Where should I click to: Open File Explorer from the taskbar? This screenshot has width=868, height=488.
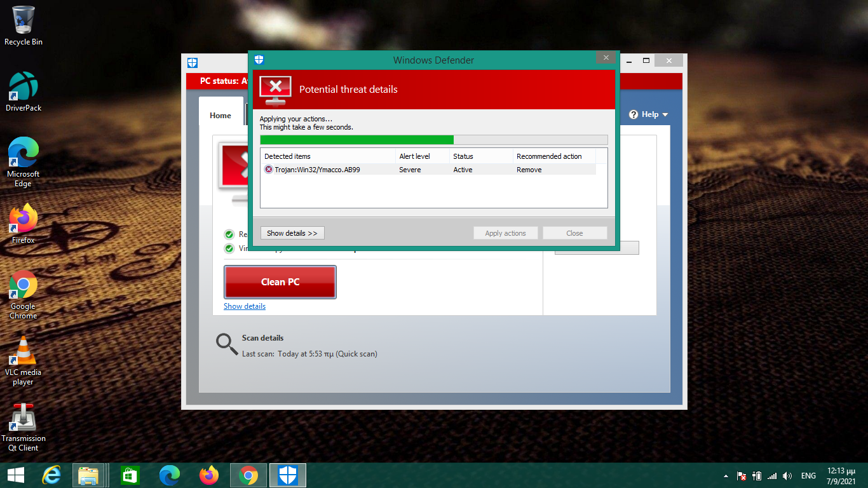coord(88,475)
